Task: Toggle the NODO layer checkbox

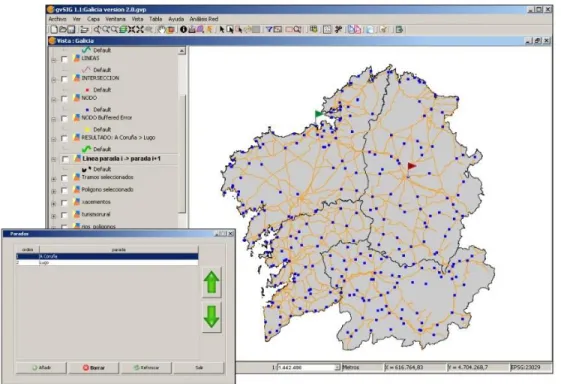Action: [x=64, y=99]
